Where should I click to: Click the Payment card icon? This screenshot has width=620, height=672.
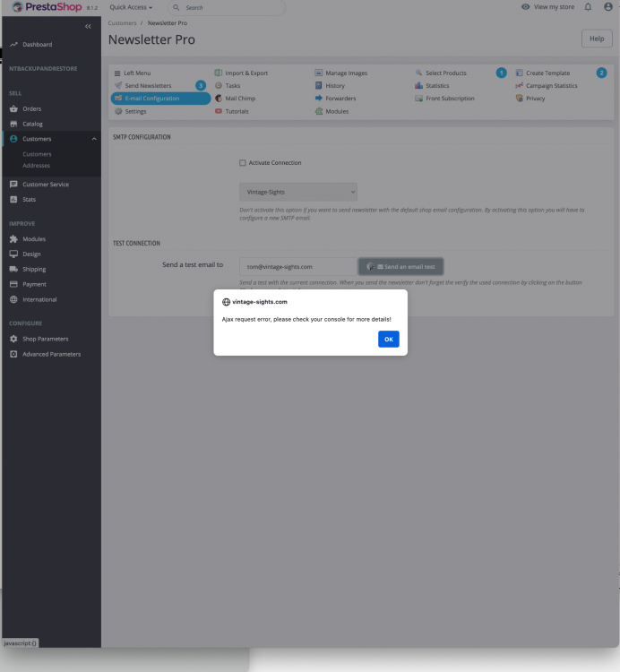click(x=13, y=284)
